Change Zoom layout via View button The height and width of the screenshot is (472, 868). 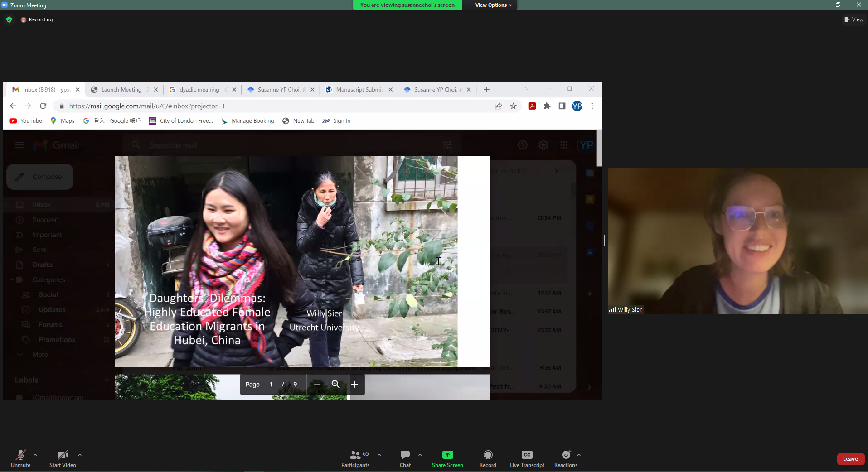point(853,19)
